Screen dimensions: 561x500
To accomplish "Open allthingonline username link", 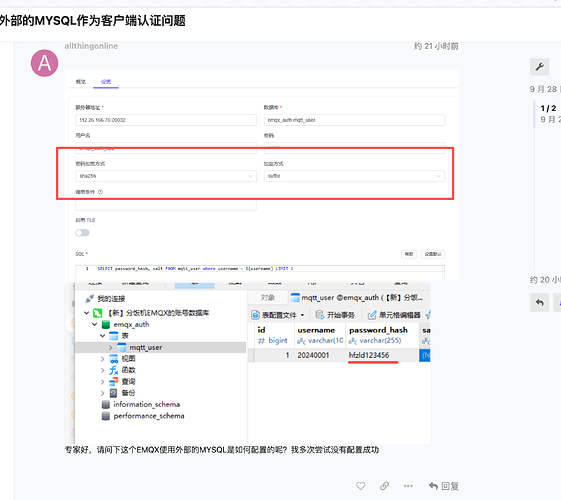I will 91,46.
